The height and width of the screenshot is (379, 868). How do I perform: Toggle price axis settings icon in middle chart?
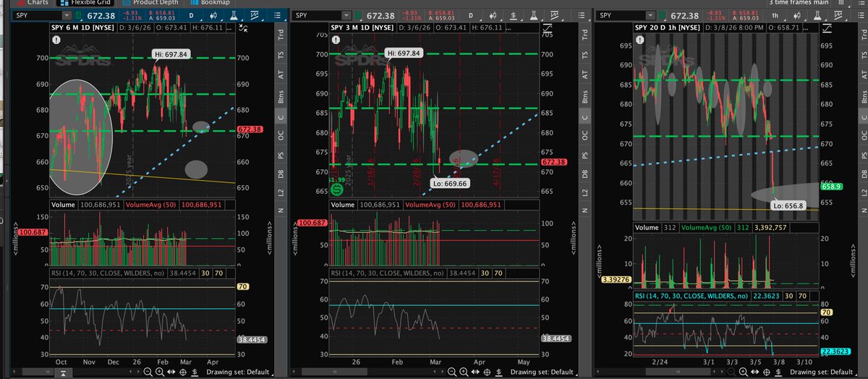pos(548,27)
